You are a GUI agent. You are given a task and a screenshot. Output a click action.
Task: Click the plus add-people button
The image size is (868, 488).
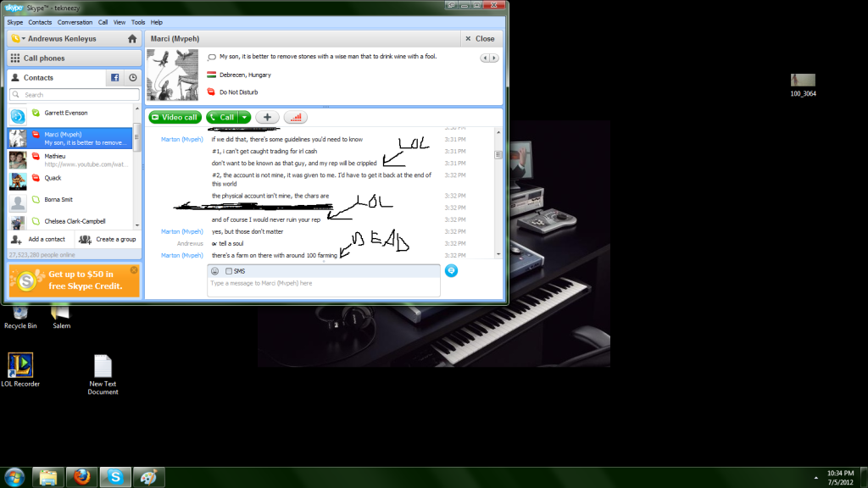coord(267,117)
